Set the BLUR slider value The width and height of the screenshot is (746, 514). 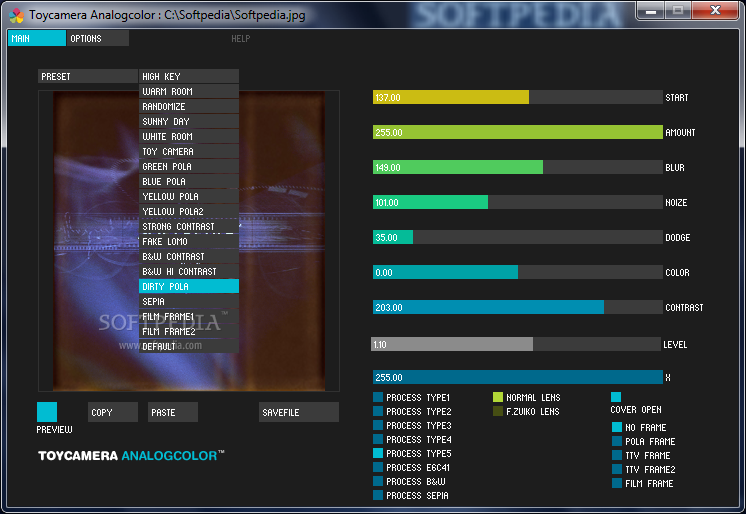(x=518, y=167)
